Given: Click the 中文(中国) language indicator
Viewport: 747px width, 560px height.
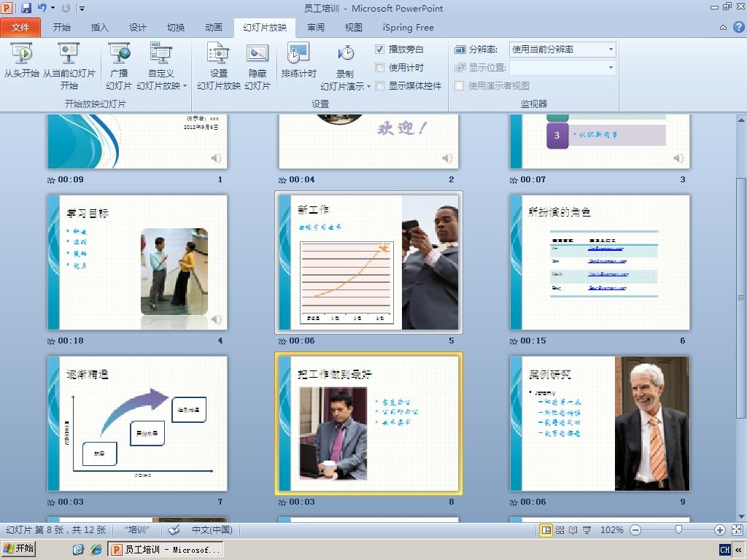Looking at the screenshot, I should click(x=212, y=530).
